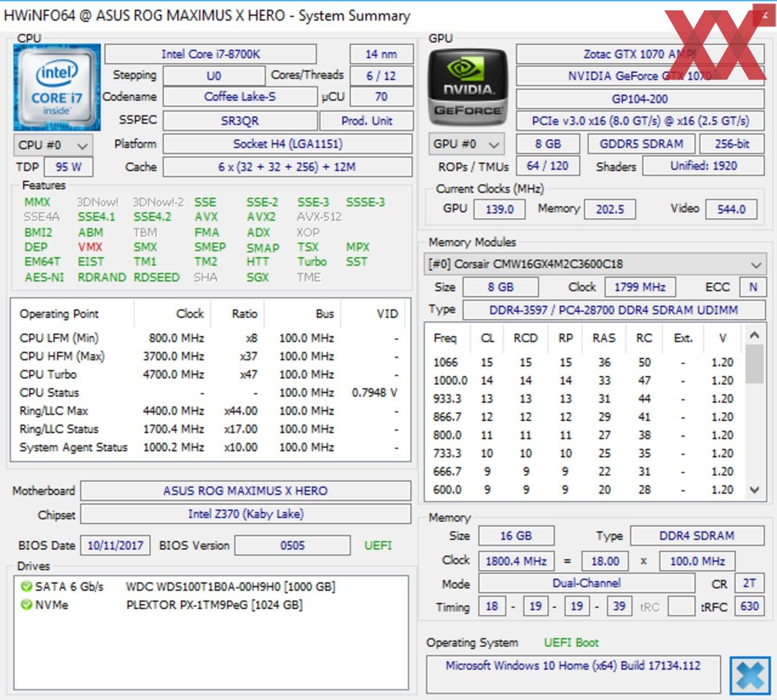The width and height of the screenshot is (777, 700).
Task: Click the 14 nm process field
Action: tap(381, 54)
